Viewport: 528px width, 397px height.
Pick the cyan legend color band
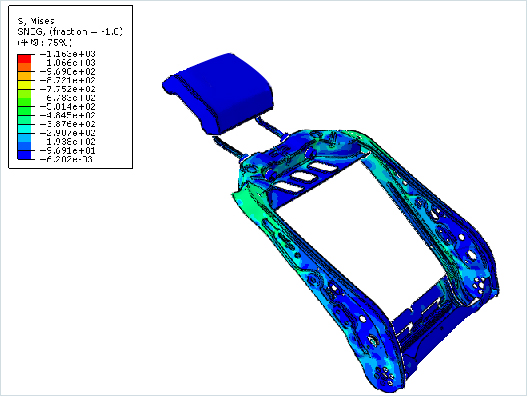(24, 129)
